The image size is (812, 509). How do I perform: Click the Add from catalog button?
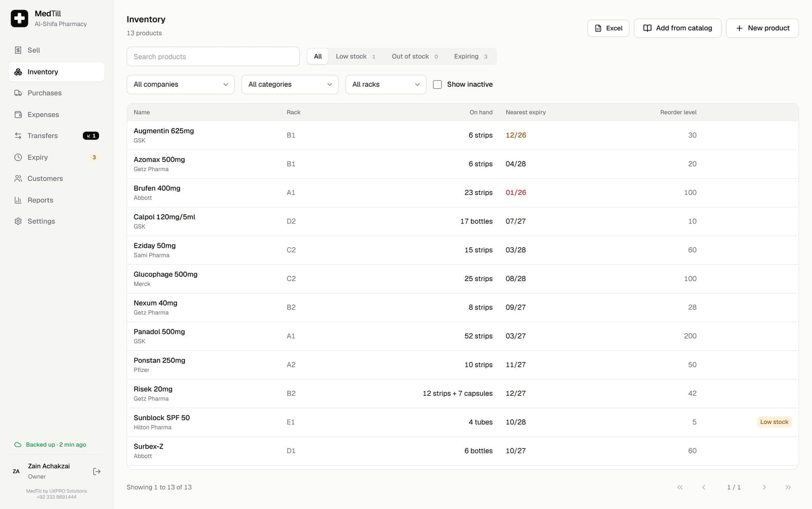pyautogui.click(x=678, y=28)
